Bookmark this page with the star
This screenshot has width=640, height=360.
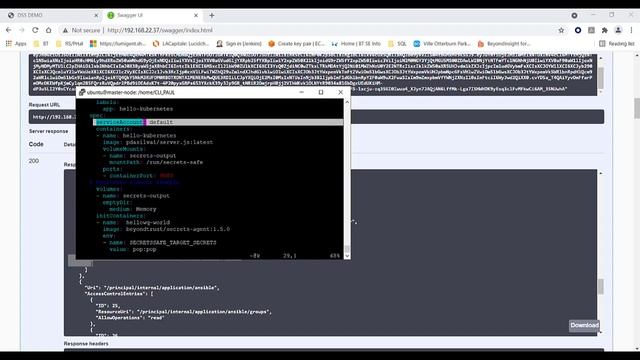(561, 30)
